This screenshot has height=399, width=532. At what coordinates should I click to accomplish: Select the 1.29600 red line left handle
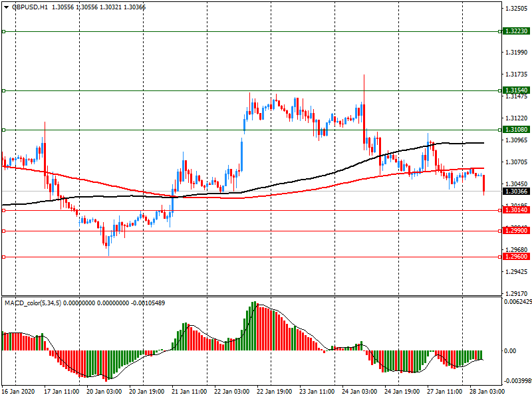coord(4,257)
